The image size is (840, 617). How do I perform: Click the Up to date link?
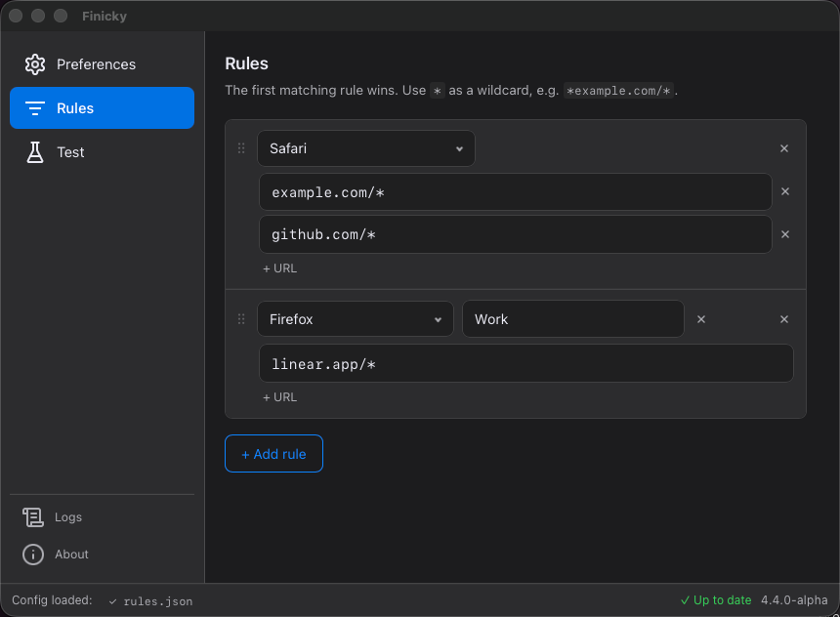click(x=715, y=600)
